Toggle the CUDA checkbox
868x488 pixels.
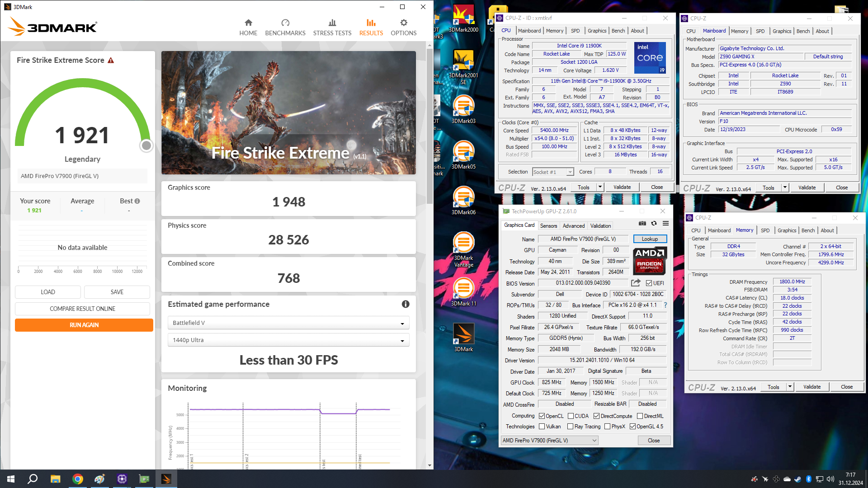tap(571, 416)
